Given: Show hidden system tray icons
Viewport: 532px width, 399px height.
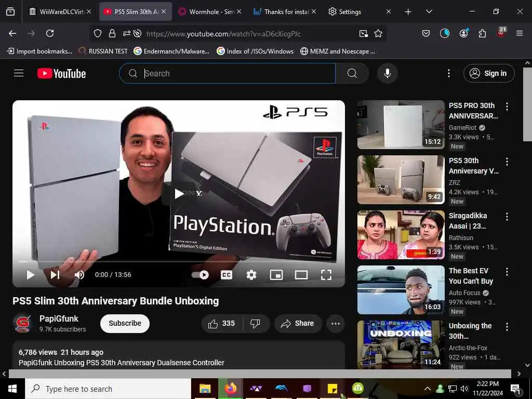Looking at the screenshot, I should point(428,389).
